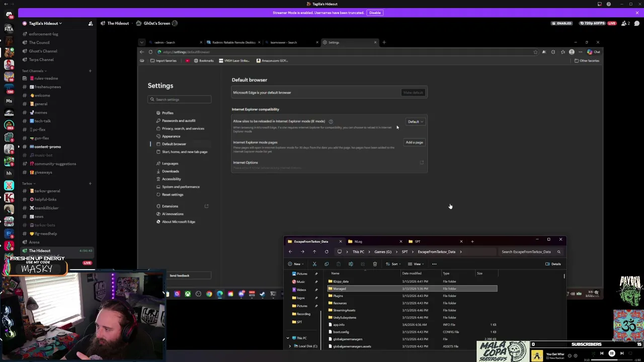Select the Plugins folder row
Screen dimensions: 644x362
(412, 296)
